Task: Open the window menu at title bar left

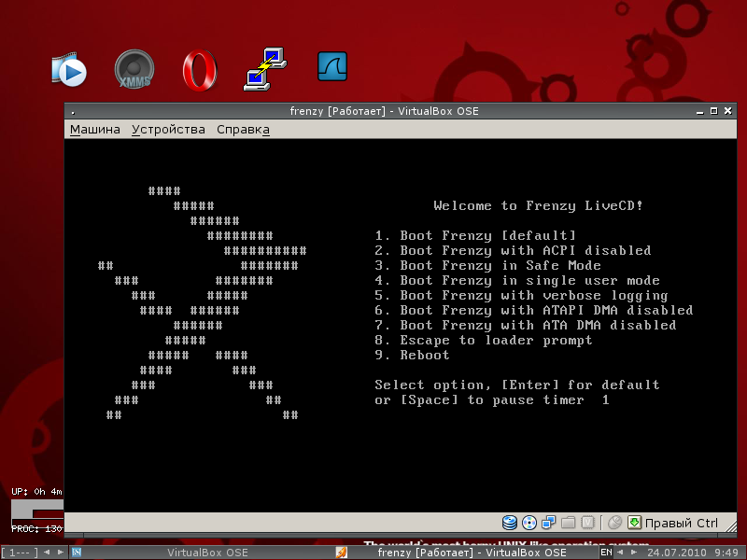Action: point(73,111)
